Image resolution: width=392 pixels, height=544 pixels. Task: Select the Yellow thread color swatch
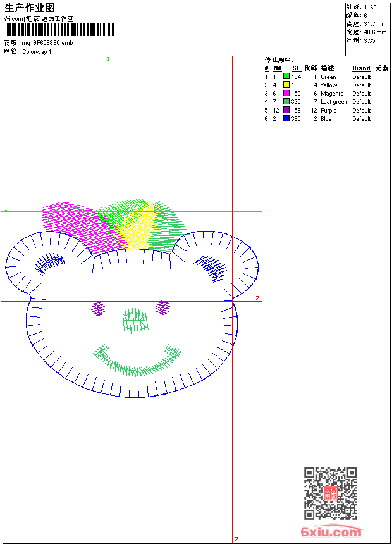286,85
